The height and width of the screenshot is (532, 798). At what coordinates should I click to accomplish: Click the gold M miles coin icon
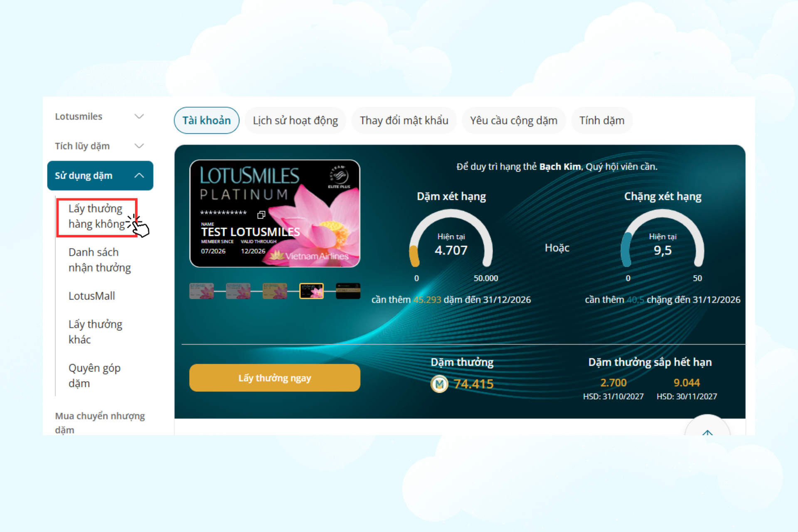pyautogui.click(x=439, y=384)
